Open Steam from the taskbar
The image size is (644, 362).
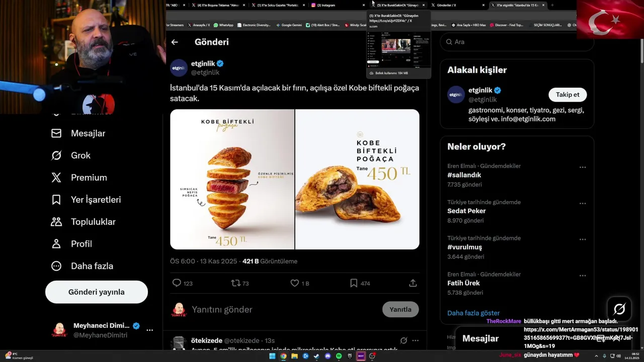coord(316,356)
